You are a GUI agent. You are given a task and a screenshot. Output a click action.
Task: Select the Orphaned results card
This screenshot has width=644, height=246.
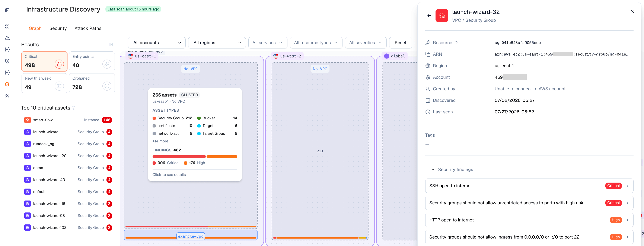click(x=92, y=83)
